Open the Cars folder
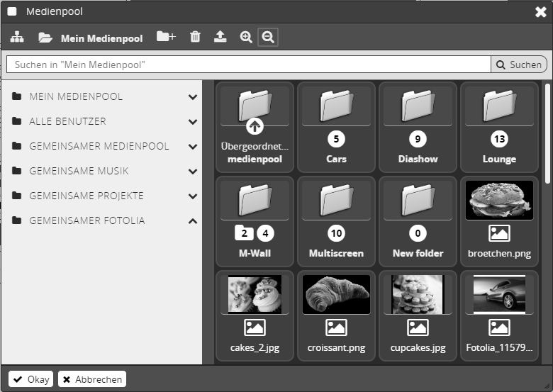553x392 pixels. 336,126
